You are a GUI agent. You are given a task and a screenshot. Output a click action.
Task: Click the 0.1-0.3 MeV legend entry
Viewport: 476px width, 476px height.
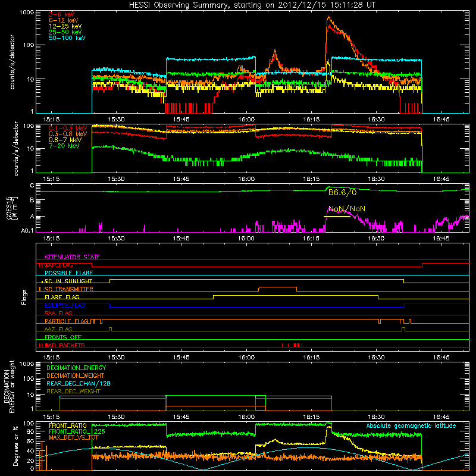[68, 129]
